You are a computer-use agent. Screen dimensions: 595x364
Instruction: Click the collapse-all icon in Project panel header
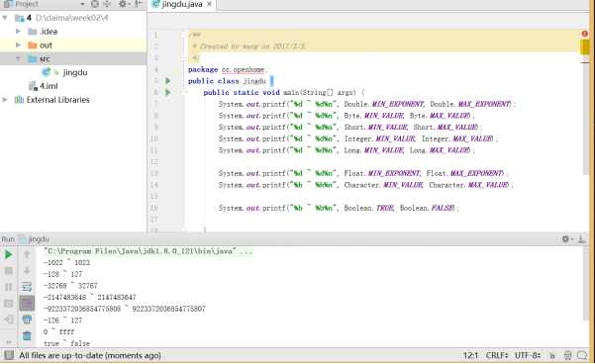pyautogui.click(x=107, y=4)
